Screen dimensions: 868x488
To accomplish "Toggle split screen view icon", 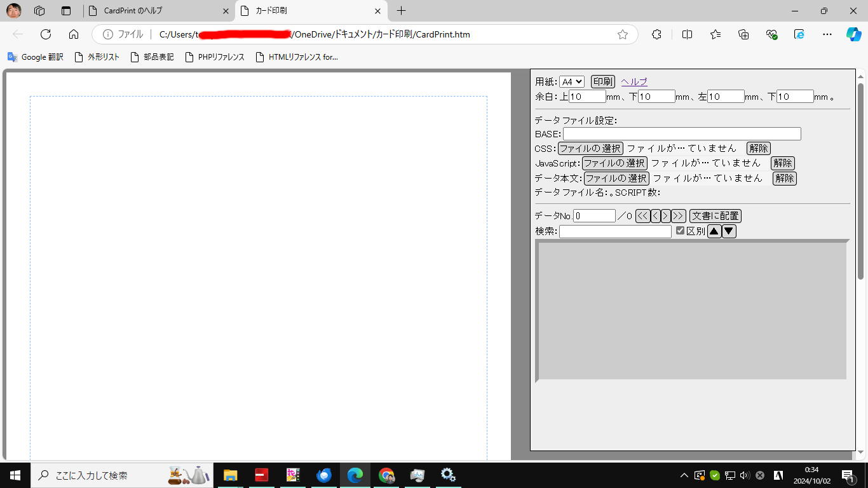I will click(x=687, y=34).
